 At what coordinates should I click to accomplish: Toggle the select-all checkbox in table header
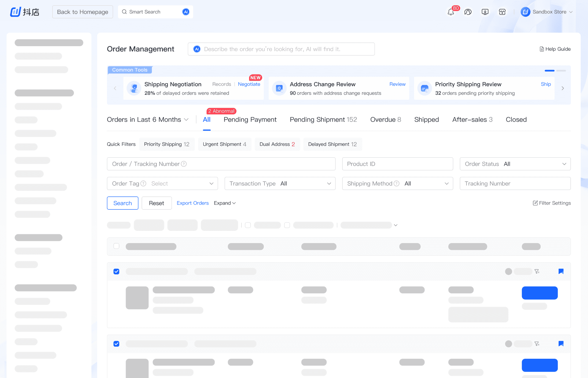[116, 246]
